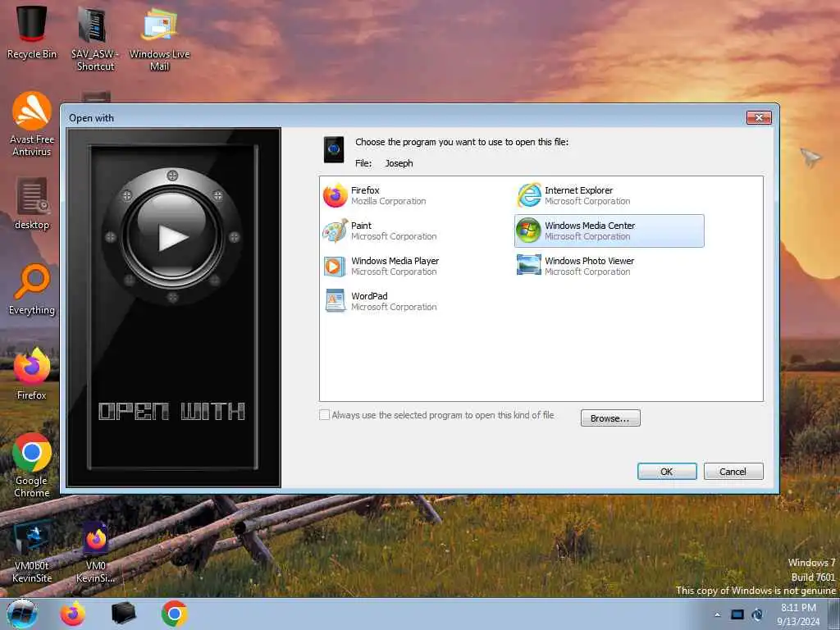The width and height of the screenshot is (840, 630).
Task: Click the monitor icon in the system tray
Action: click(737, 614)
